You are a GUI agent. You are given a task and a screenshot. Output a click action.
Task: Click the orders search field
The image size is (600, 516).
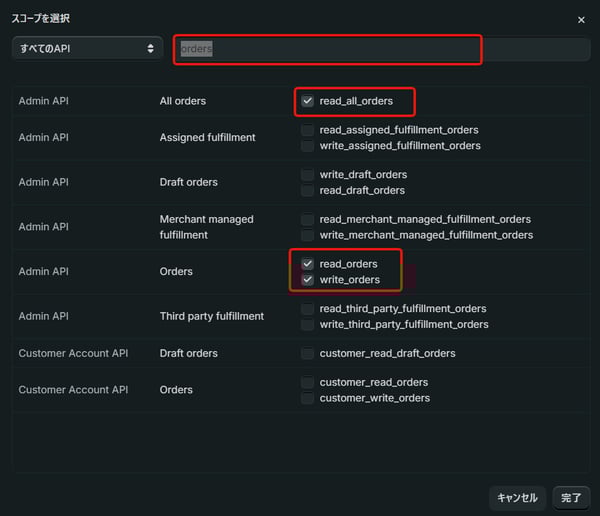(x=328, y=49)
